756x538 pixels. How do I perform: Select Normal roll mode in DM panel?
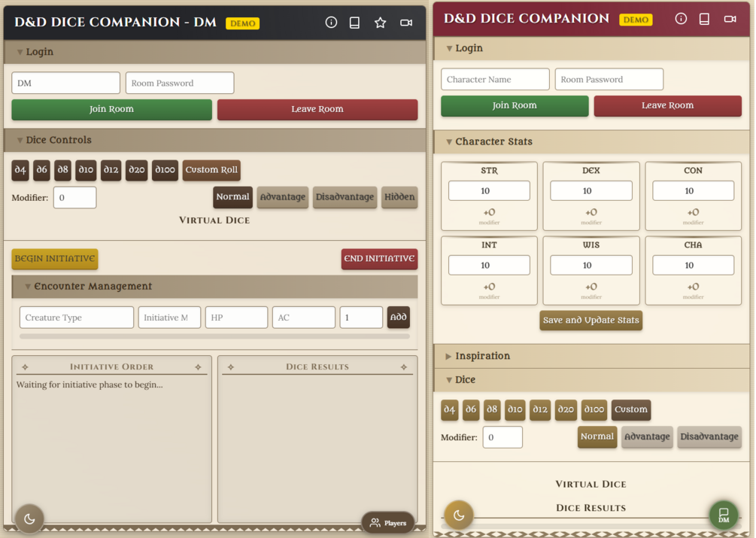pos(233,197)
